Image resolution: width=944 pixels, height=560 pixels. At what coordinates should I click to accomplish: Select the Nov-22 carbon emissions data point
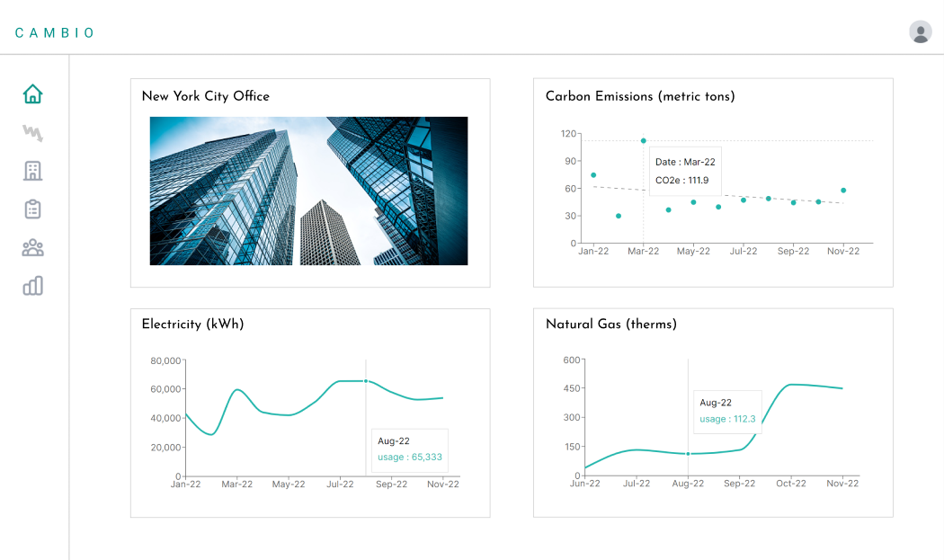click(x=843, y=191)
